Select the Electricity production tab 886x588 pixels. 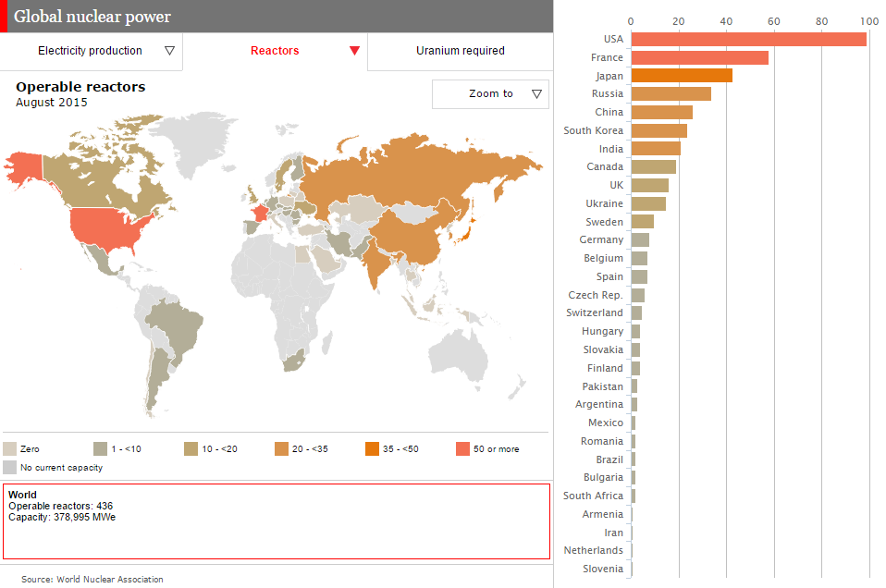tap(91, 51)
